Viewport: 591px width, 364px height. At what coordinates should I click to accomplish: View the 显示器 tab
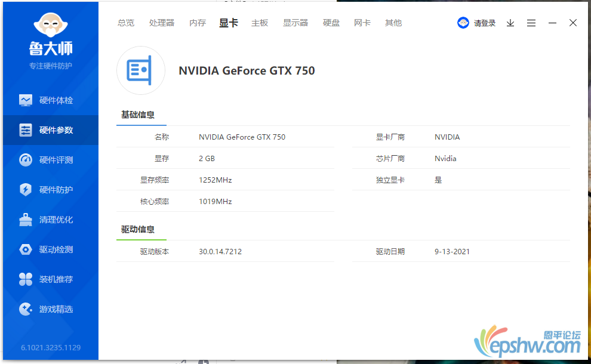[295, 23]
